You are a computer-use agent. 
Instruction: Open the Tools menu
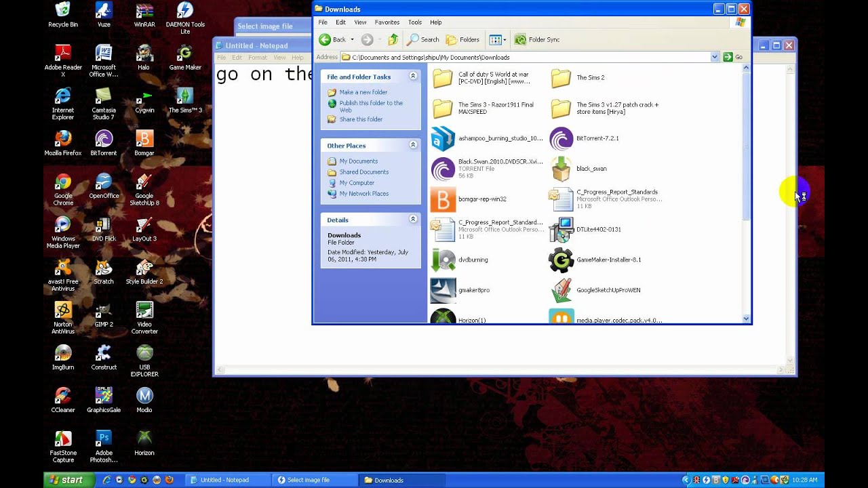414,22
